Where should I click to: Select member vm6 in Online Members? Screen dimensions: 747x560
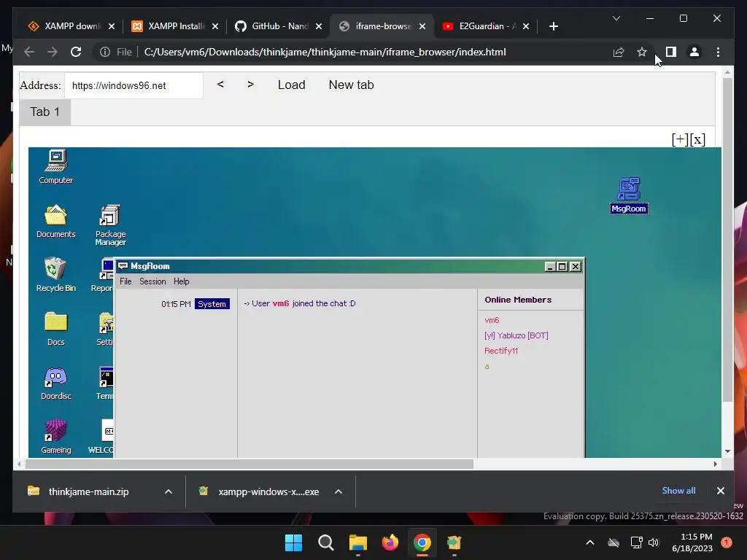pos(492,320)
